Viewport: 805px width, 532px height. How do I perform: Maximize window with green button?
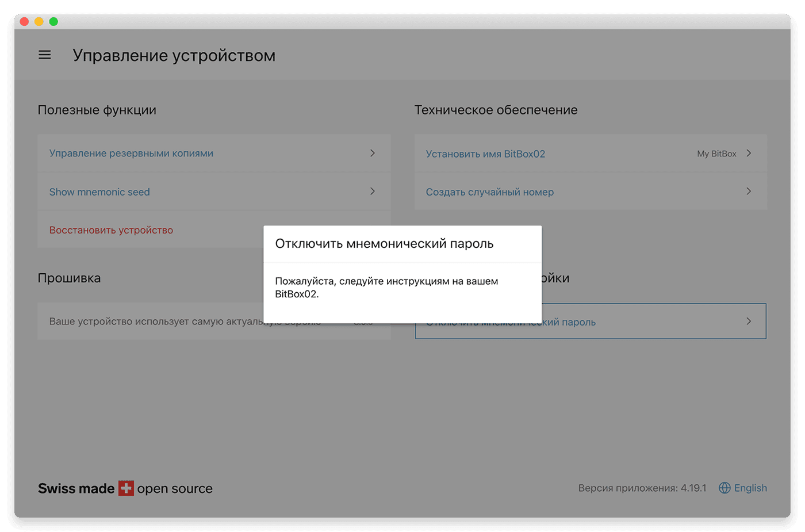click(x=53, y=21)
